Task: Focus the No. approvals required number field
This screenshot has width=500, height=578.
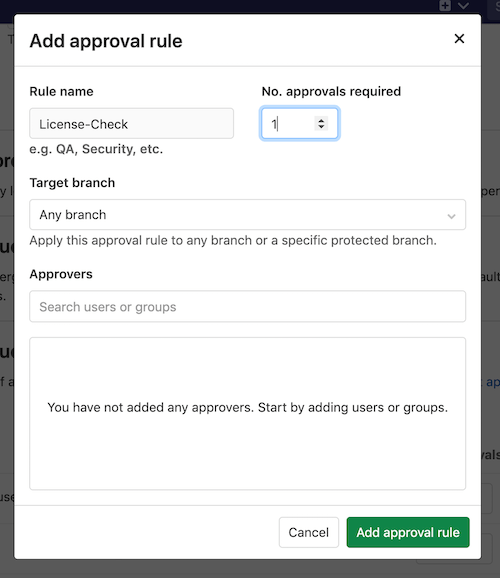Action: point(299,123)
